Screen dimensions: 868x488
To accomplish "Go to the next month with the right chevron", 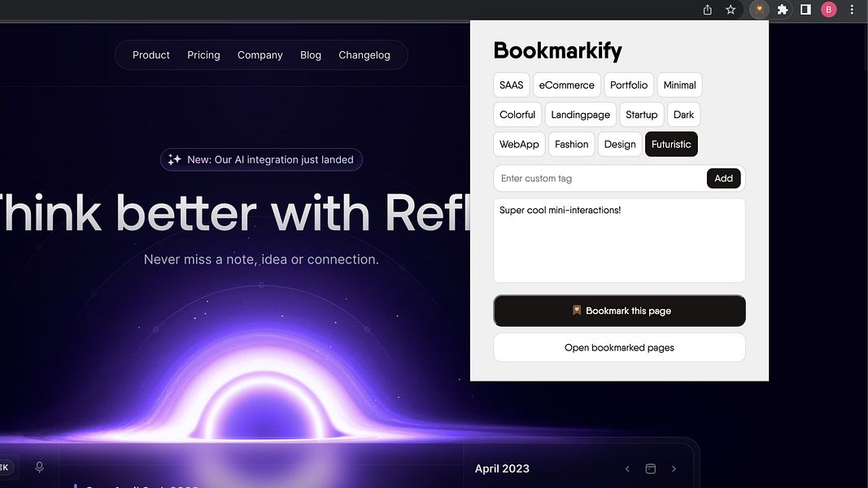I will (674, 468).
